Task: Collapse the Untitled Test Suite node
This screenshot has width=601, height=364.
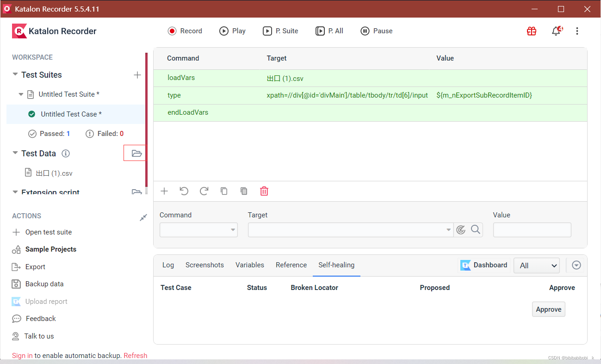Action: pos(21,94)
